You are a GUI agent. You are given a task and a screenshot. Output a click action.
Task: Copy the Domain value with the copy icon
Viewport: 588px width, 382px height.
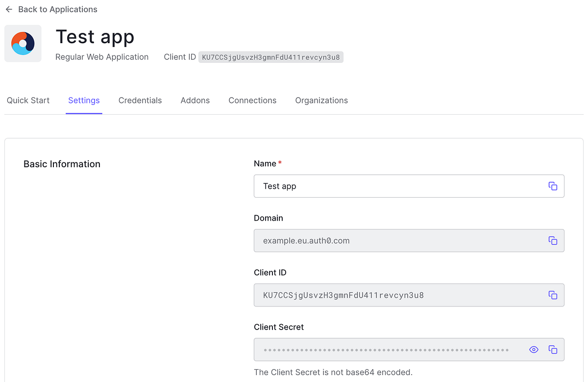click(x=553, y=240)
